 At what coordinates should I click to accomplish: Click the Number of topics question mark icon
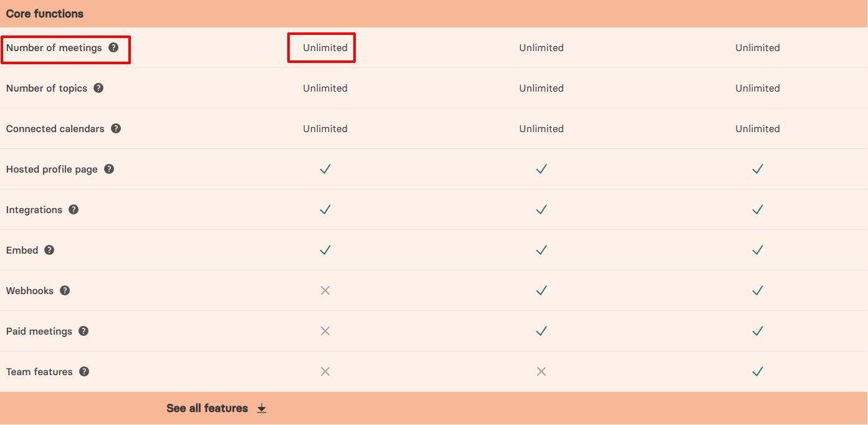click(99, 88)
